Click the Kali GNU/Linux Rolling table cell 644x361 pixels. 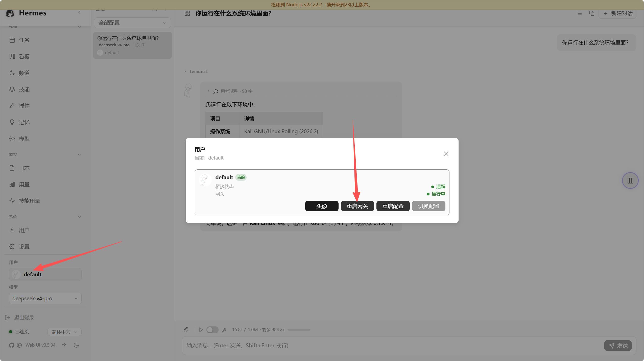click(281, 131)
